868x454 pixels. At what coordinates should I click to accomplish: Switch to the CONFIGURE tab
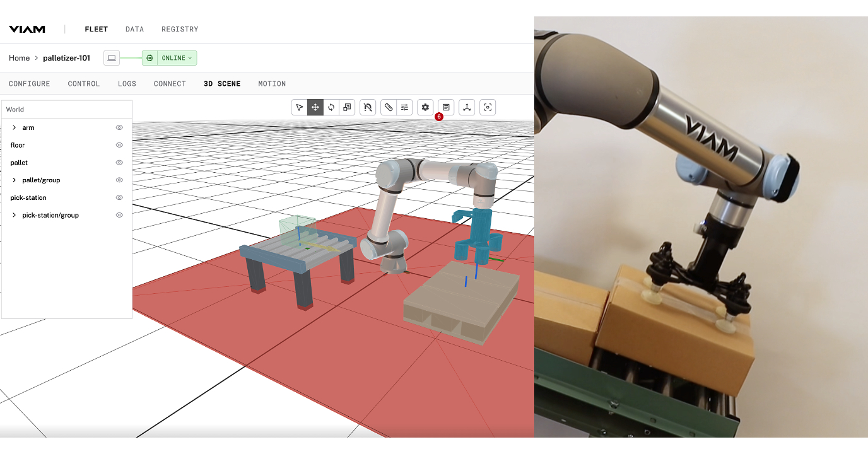tap(30, 84)
